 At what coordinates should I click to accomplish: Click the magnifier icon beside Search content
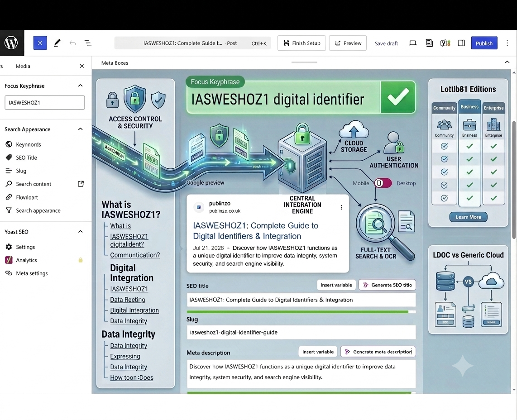tap(9, 184)
